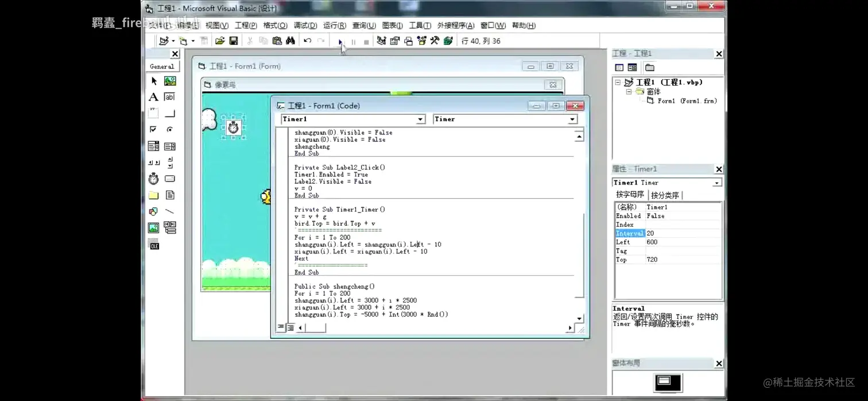868x401 pixels.
Task: Save project with the floppy disk icon
Action: click(x=234, y=41)
